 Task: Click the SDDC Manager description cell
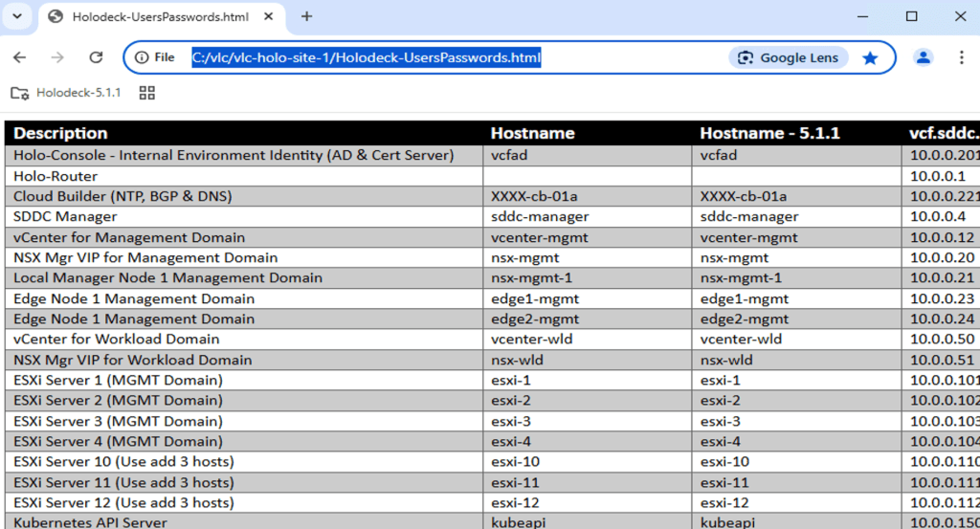[x=65, y=217]
